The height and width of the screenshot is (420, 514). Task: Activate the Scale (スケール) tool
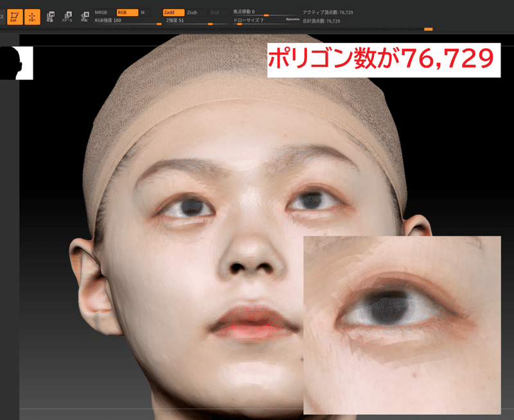67,17
